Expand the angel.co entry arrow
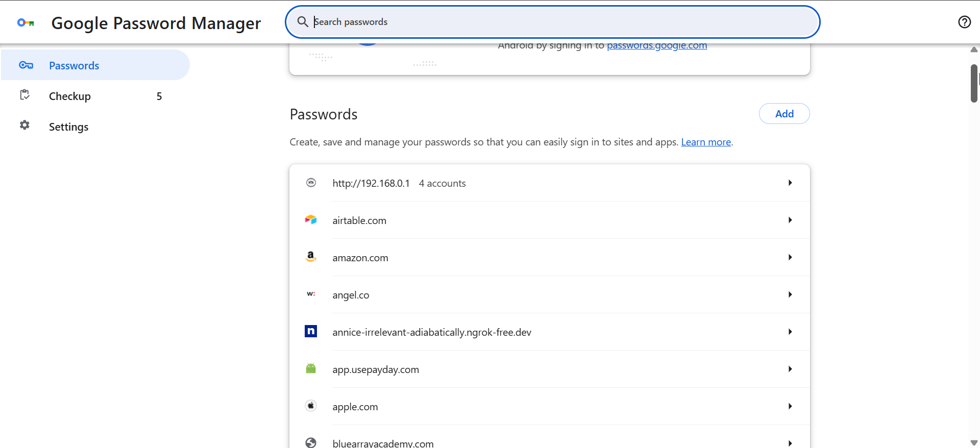Viewport: 980px width, 448px height. pos(790,294)
